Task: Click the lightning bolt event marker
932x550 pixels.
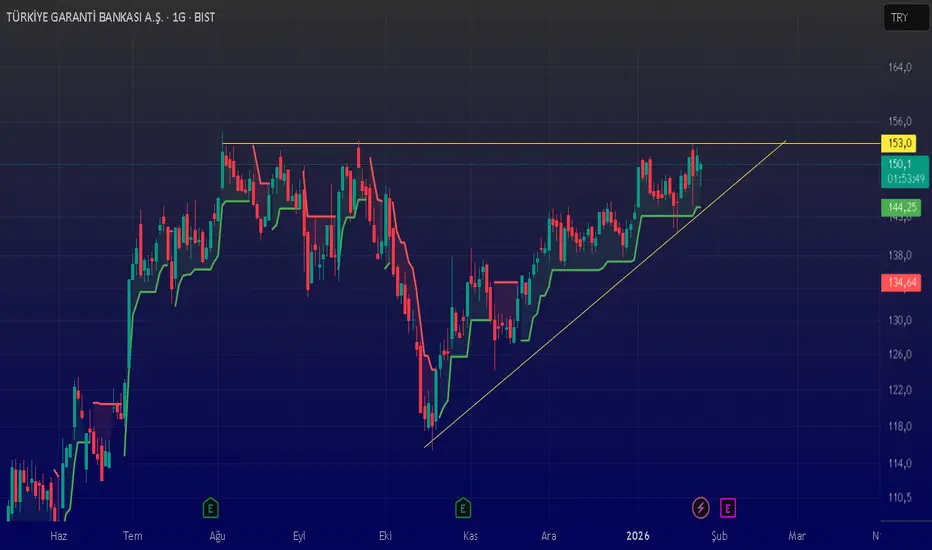Action: (701, 508)
